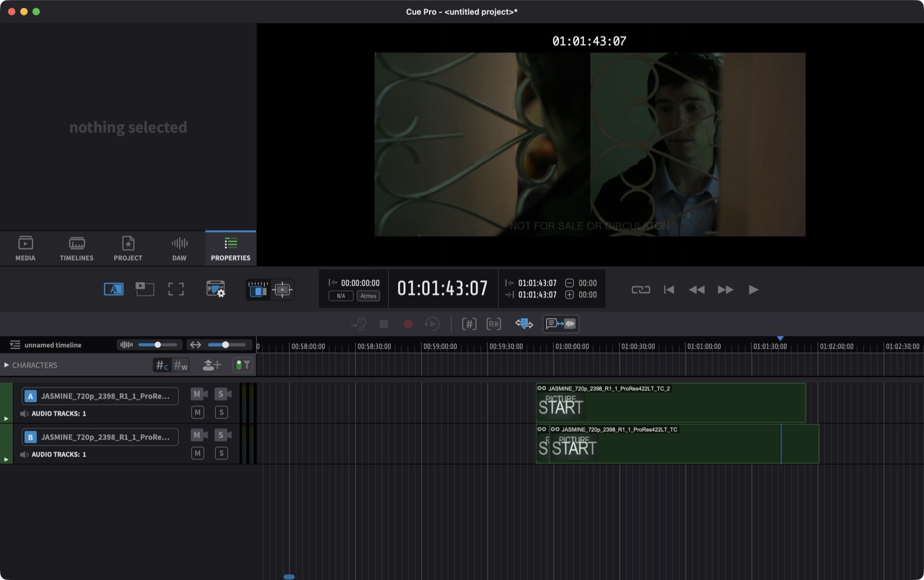
Task: Click track A speaker icon
Action: pos(24,414)
